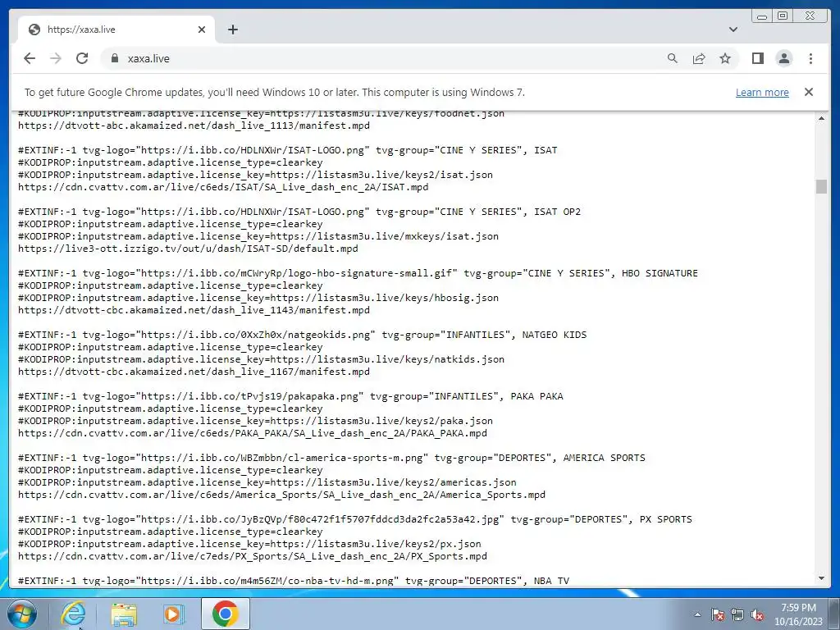The height and width of the screenshot is (630, 840).
Task: Click the muted volume tray icon
Action: pos(757,614)
